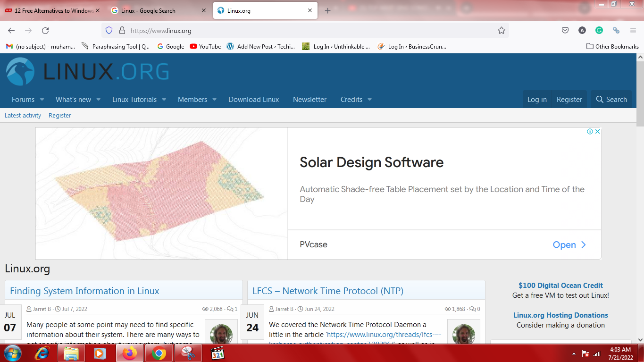Click the Register button in navbar

[x=569, y=100]
